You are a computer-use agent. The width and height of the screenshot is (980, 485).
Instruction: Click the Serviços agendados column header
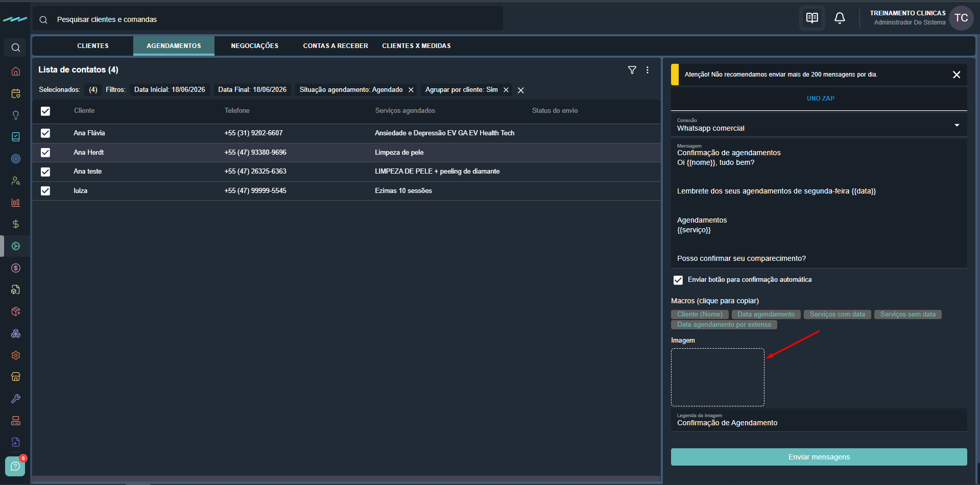point(405,111)
